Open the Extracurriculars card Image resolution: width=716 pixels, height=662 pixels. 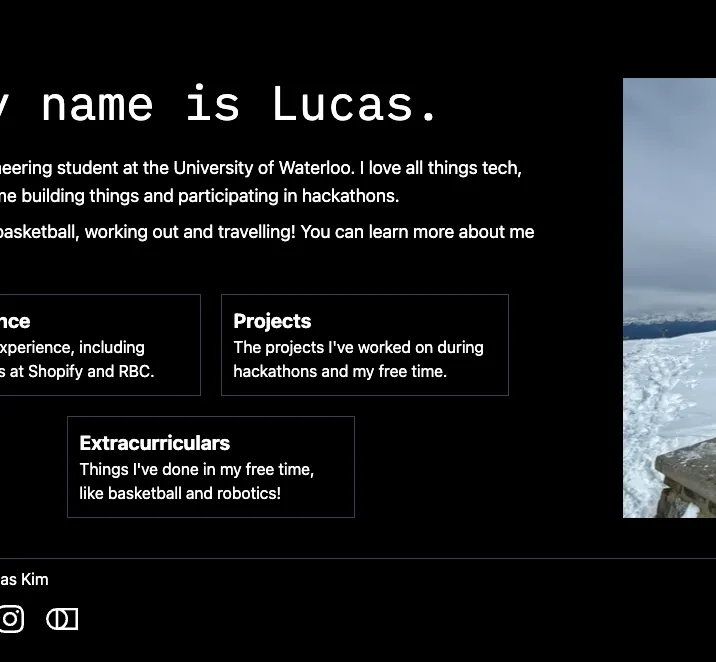coord(210,466)
